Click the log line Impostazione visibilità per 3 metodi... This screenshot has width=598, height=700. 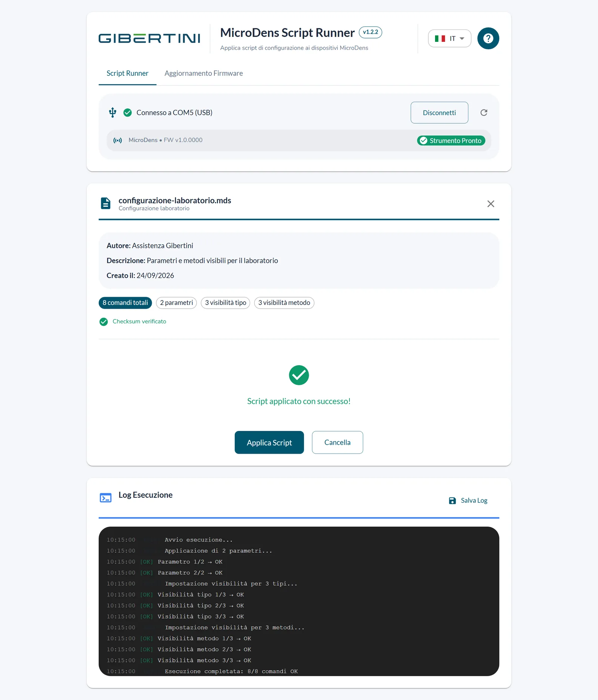235,627
